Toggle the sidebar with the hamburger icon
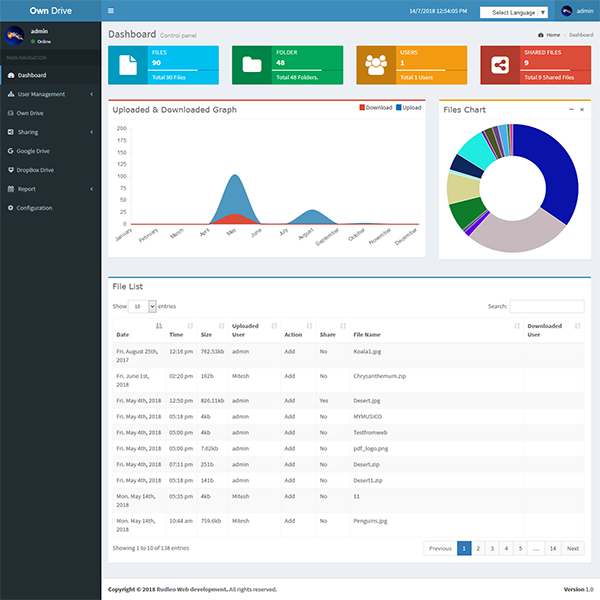The height and width of the screenshot is (600, 600). point(111,11)
